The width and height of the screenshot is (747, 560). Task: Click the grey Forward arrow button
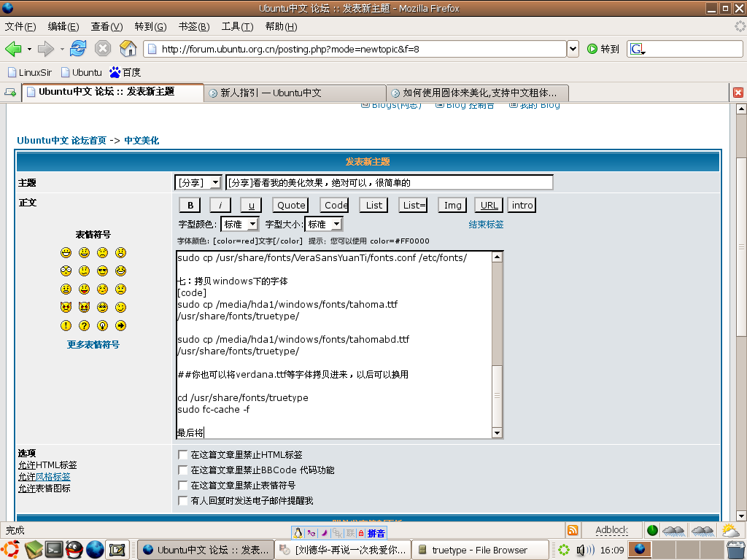pos(45,49)
